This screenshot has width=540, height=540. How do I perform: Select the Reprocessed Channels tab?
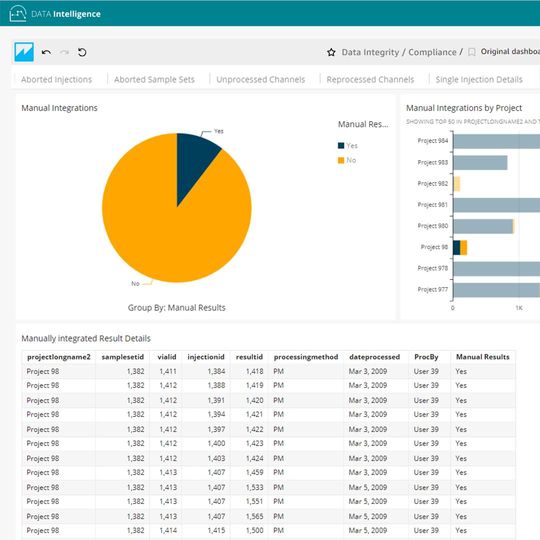tap(370, 80)
